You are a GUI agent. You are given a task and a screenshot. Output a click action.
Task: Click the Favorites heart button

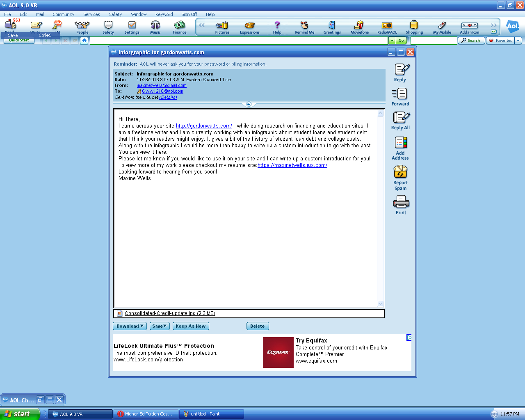pyautogui.click(x=500, y=40)
